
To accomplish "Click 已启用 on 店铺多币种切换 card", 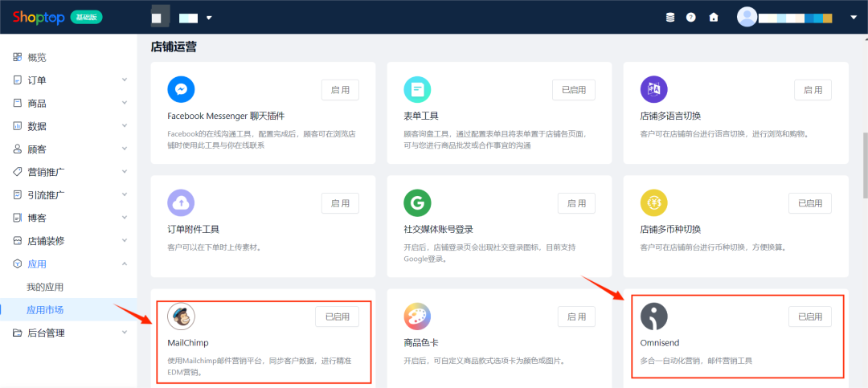I will click(x=810, y=203).
